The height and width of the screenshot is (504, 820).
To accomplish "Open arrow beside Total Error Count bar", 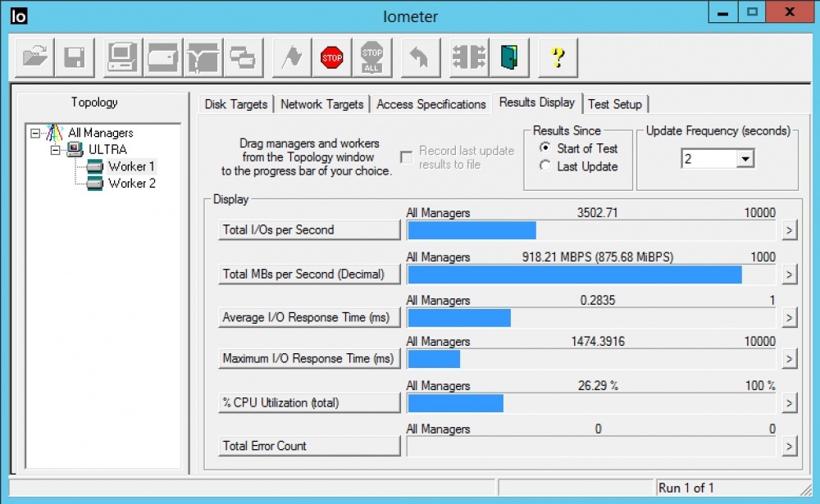I will (789, 447).
